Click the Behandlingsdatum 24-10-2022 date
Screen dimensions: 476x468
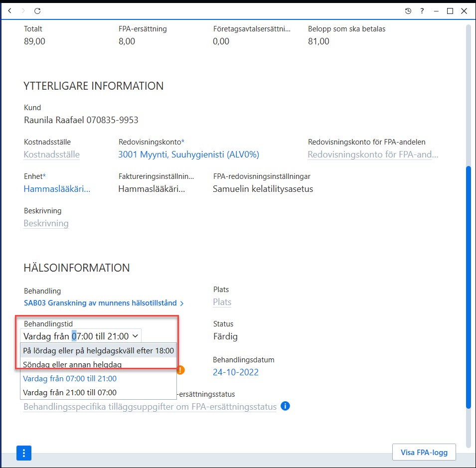pos(236,372)
